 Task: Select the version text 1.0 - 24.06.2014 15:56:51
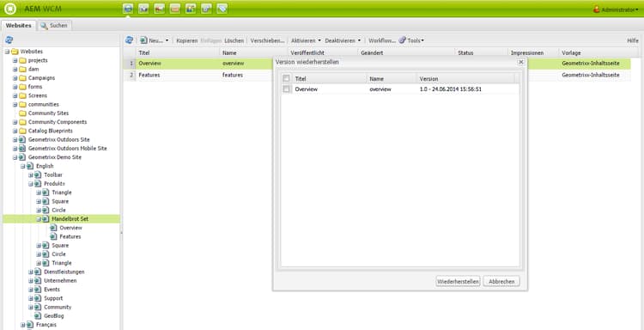click(451, 89)
